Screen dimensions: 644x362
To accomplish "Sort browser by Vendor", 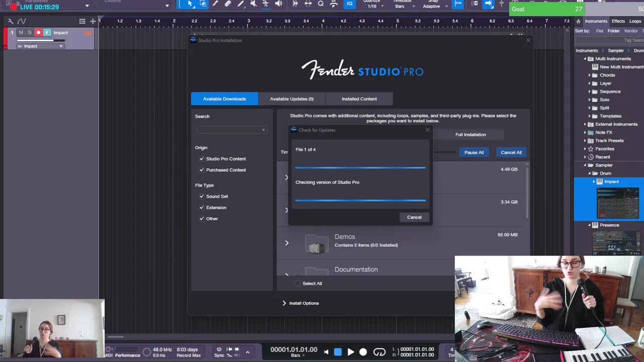I will pyautogui.click(x=630, y=31).
